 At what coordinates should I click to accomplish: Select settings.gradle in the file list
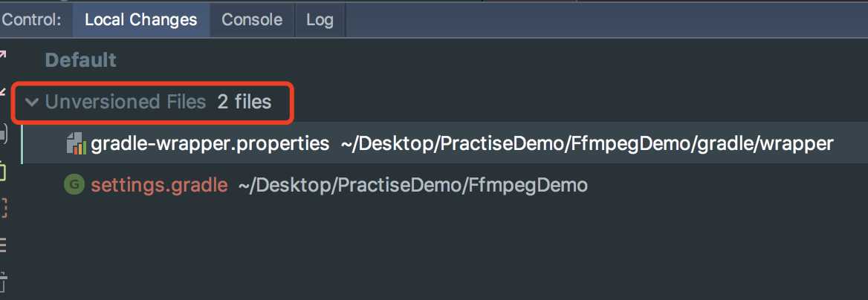coord(160,184)
